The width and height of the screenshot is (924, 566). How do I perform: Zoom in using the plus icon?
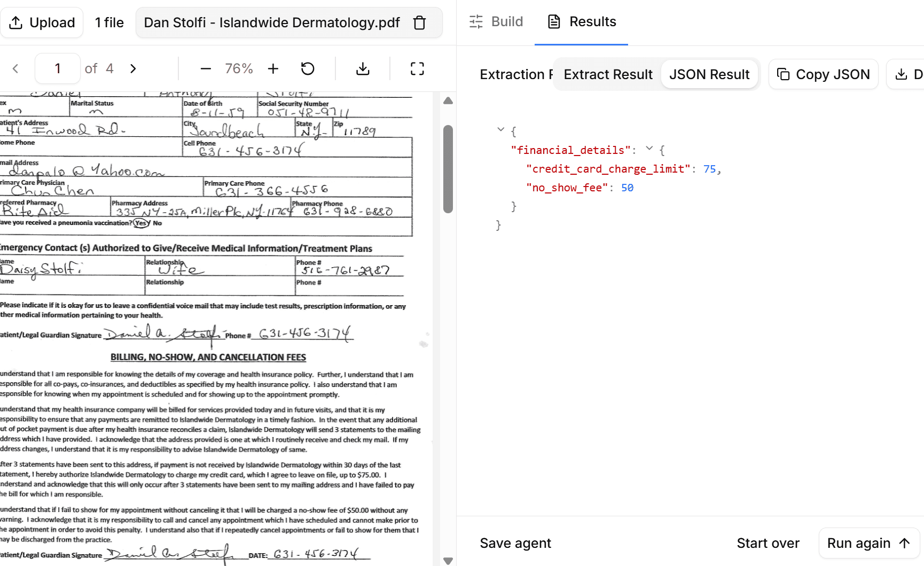pyautogui.click(x=273, y=68)
